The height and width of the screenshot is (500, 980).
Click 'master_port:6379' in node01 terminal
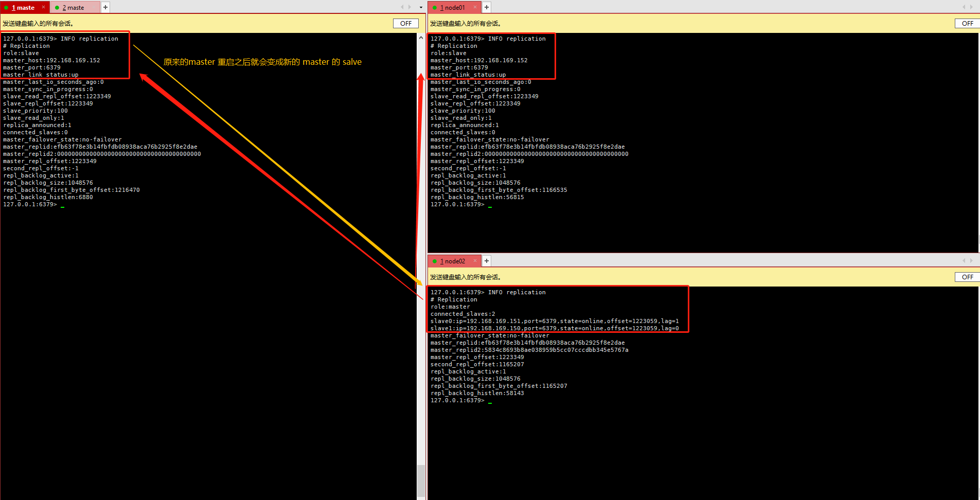(459, 67)
